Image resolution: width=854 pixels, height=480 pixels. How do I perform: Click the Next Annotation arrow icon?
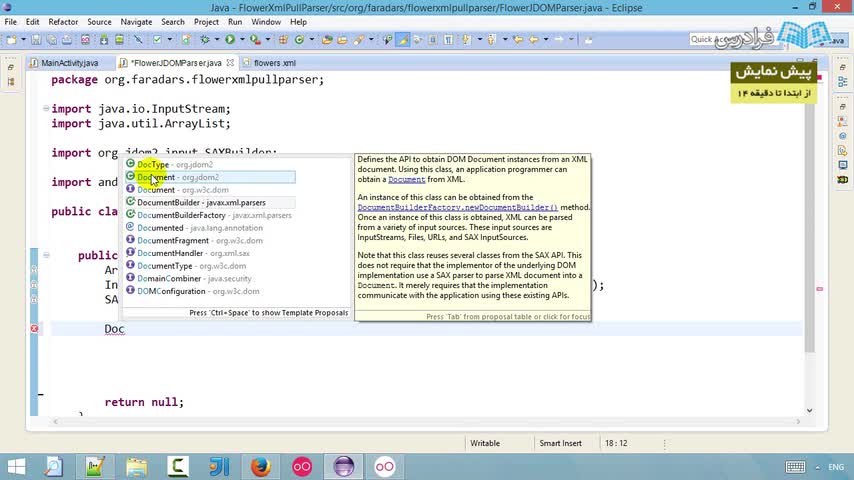point(466,40)
